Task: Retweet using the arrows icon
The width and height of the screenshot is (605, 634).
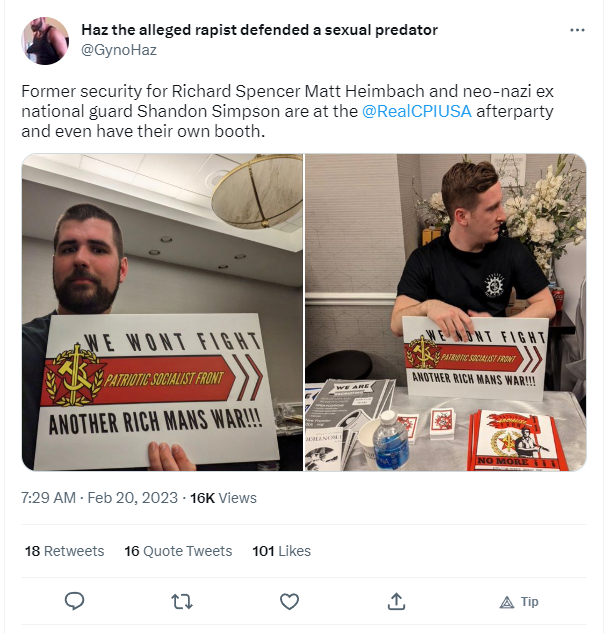Action: [181, 601]
